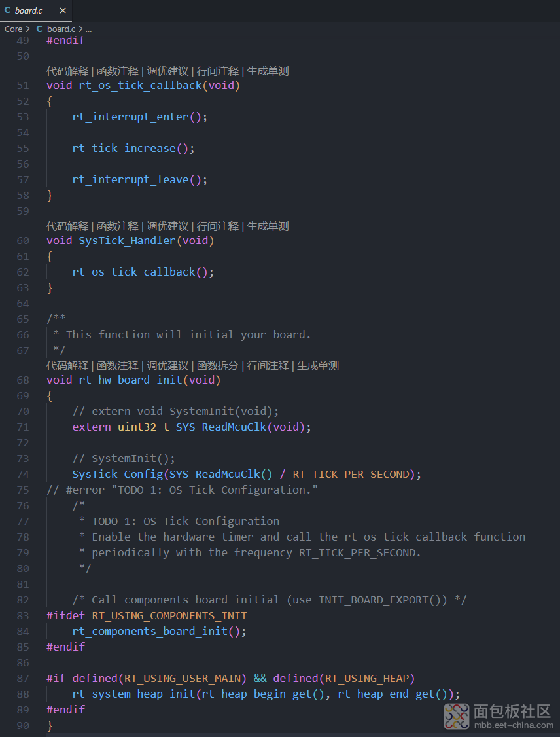Click line number 74 in the gutter
Image resolution: width=560 pixels, height=737 pixels.
click(22, 475)
